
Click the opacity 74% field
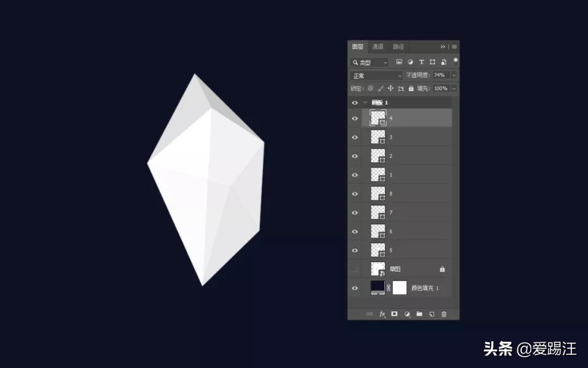[x=442, y=75]
